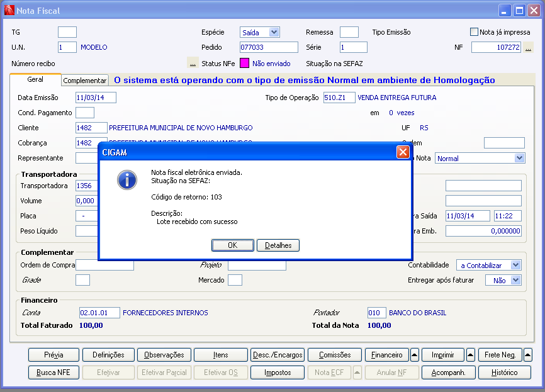The image size is (545, 392).
Task: Click the U.N. input field
Action: coord(67,47)
